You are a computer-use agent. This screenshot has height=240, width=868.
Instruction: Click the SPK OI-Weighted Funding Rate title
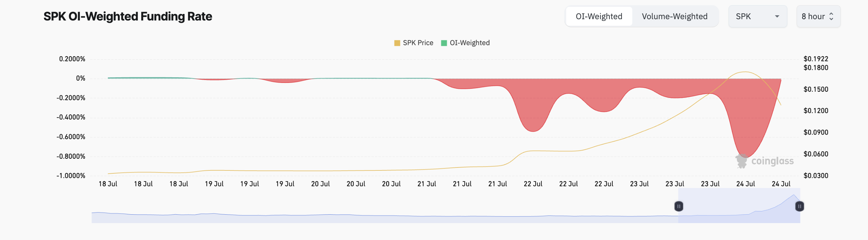point(128,17)
